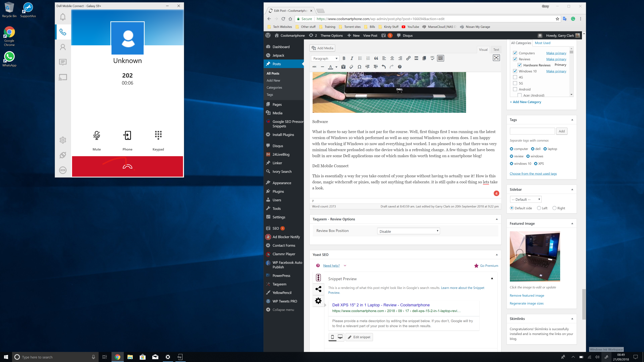Open File Explorer from the taskbar
Viewport: 644px width, 362px height.
point(130,357)
